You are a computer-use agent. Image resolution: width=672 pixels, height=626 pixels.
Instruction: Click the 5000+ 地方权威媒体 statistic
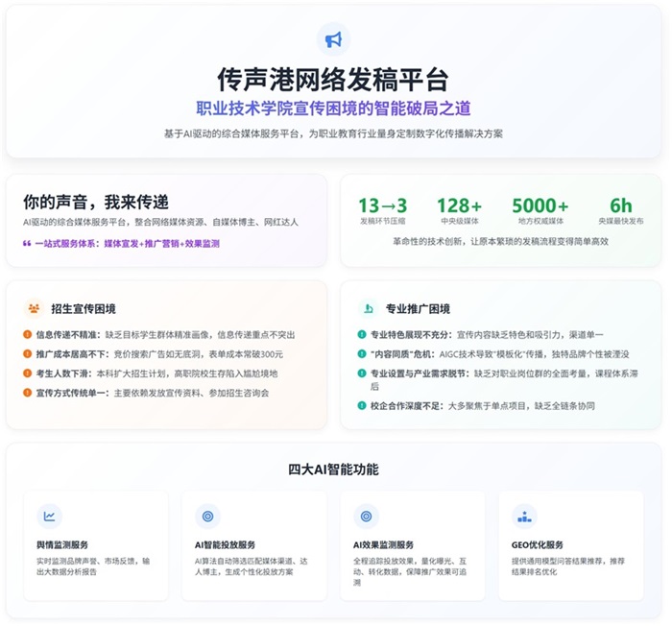click(540, 210)
